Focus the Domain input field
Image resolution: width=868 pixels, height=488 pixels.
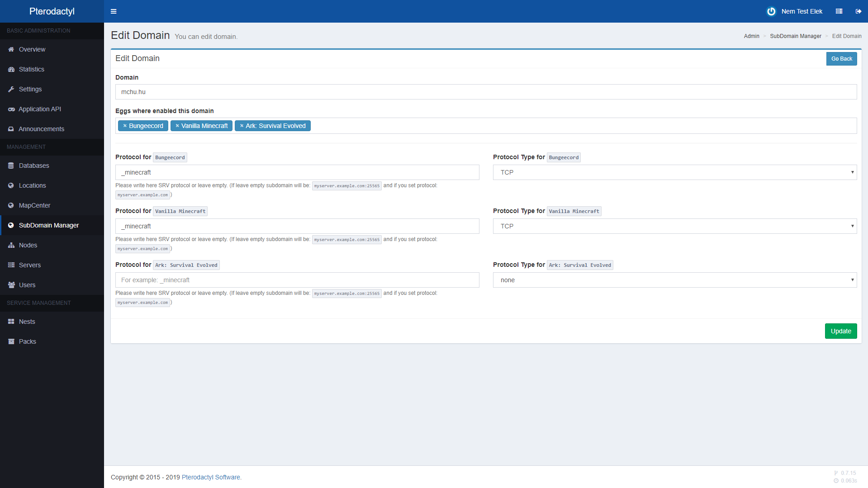(486, 92)
